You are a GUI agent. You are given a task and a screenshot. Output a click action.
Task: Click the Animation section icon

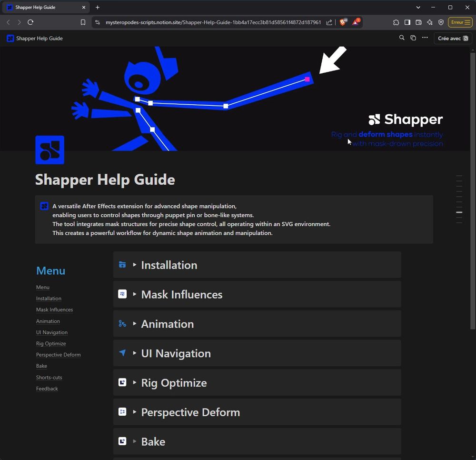(122, 323)
